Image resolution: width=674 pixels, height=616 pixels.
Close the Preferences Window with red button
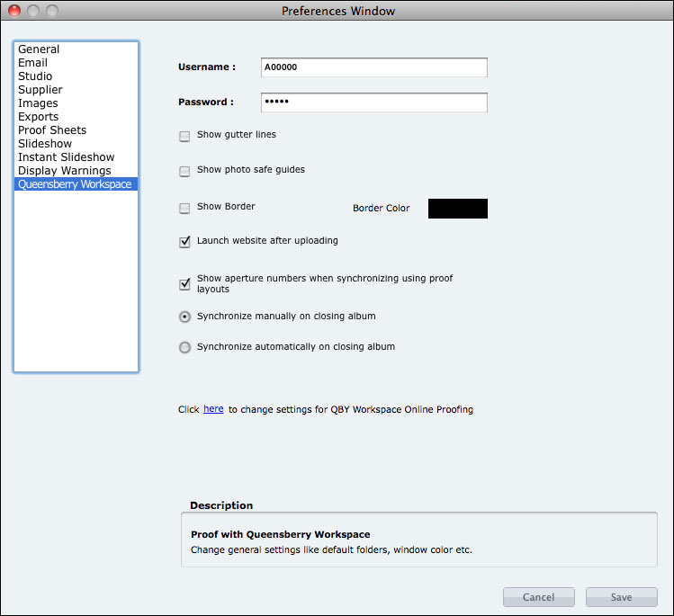[14, 11]
